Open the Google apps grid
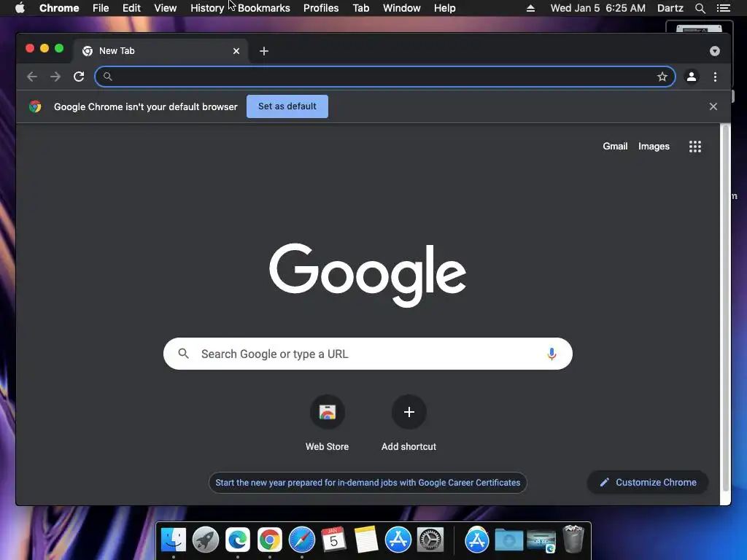 tap(695, 147)
